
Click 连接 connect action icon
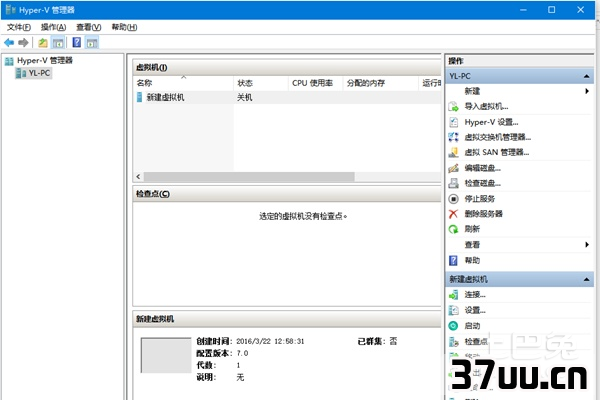coord(453,295)
